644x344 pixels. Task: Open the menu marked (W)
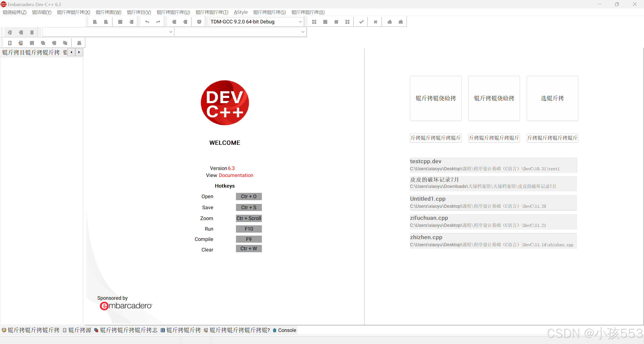108,12
